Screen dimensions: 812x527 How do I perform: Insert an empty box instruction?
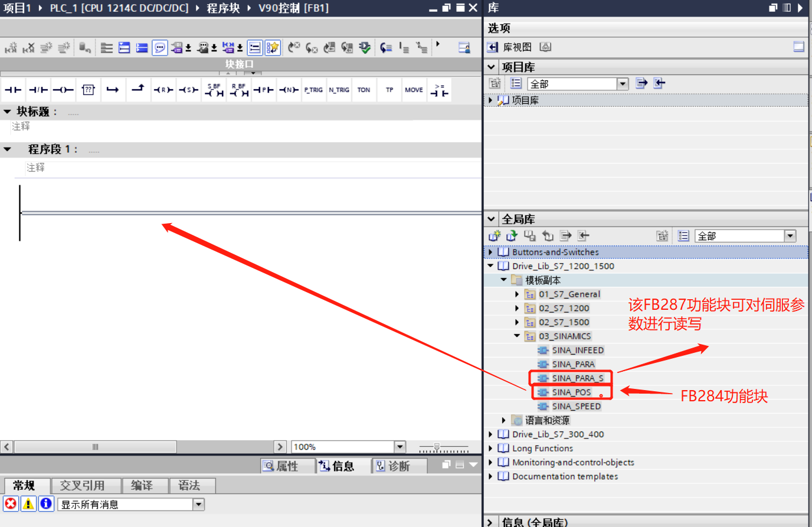[89, 90]
